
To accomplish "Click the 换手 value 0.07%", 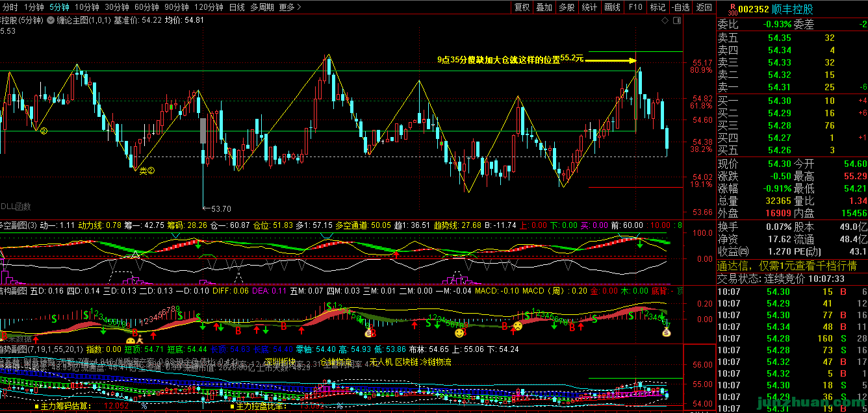I will pos(778,227).
